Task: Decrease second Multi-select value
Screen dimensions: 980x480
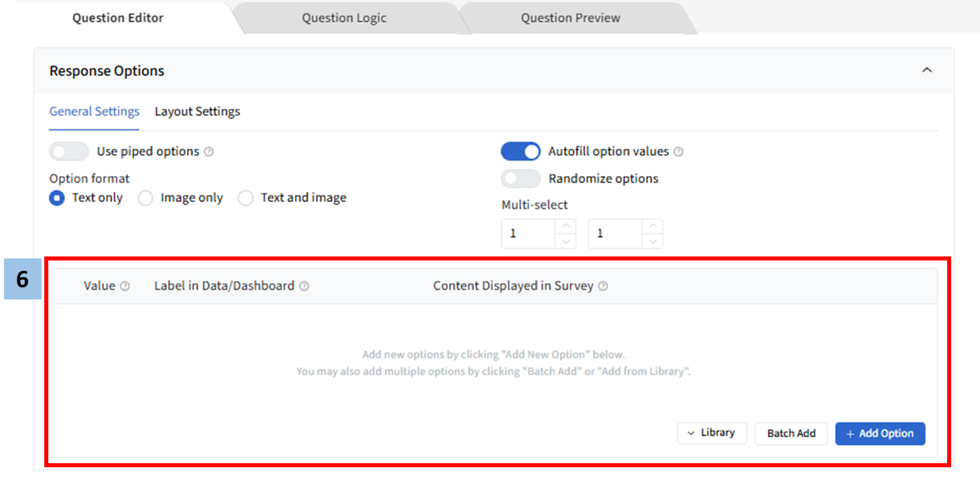Action: 653,242
